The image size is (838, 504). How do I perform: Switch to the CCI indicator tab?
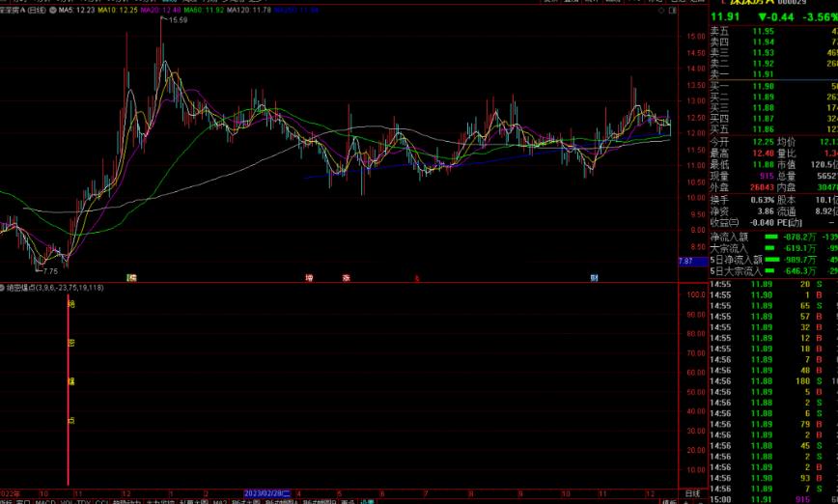click(101, 501)
